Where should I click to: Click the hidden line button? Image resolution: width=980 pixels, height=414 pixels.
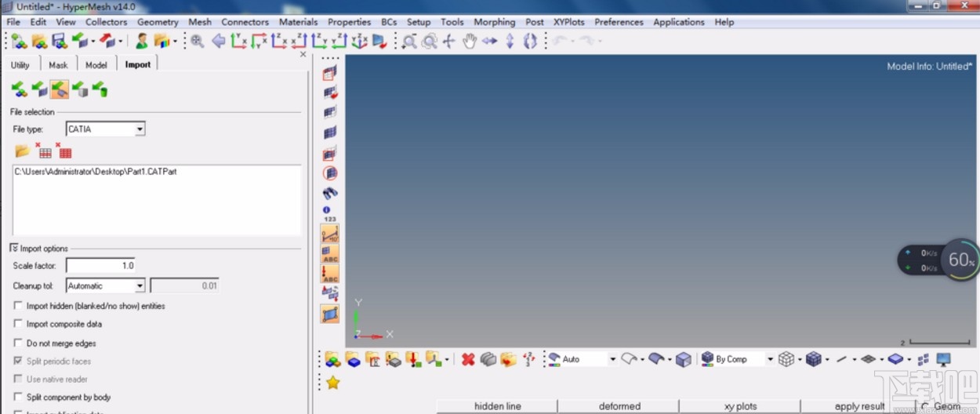click(498, 406)
